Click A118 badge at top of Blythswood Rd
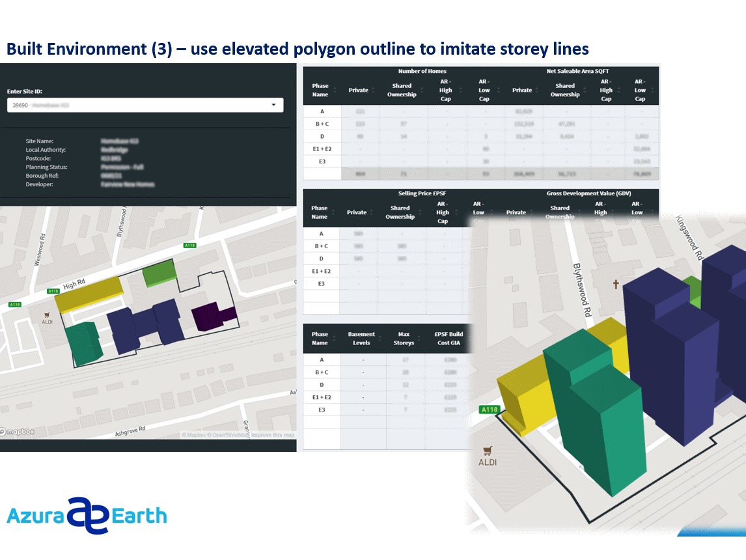This screenshot has width=746, height=560. coord(189,245)
